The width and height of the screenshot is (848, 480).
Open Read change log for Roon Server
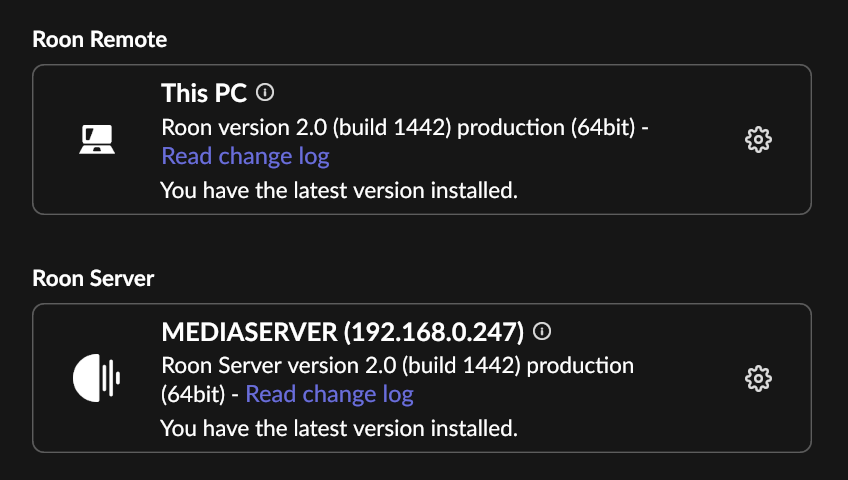click(329, 394)
